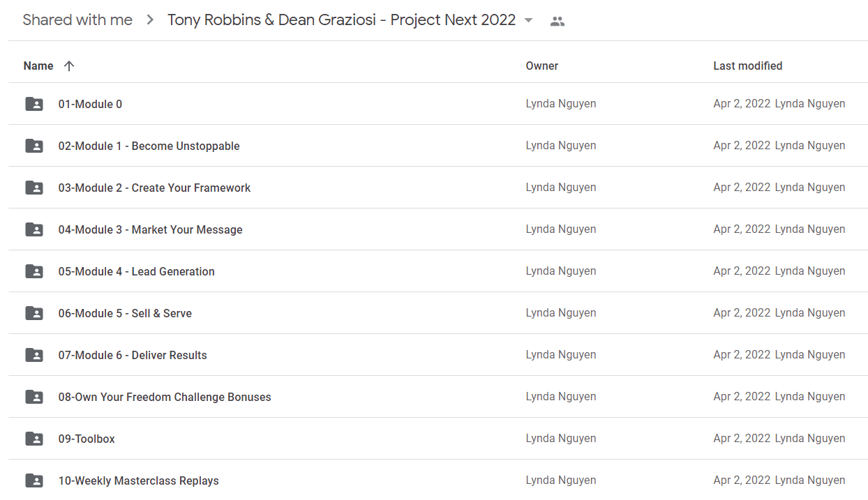This screenshot has height=500, width=868.
Task: Click the Apr 2, 2022 date for 03-Module 2
Action: (x=742, y=188)
